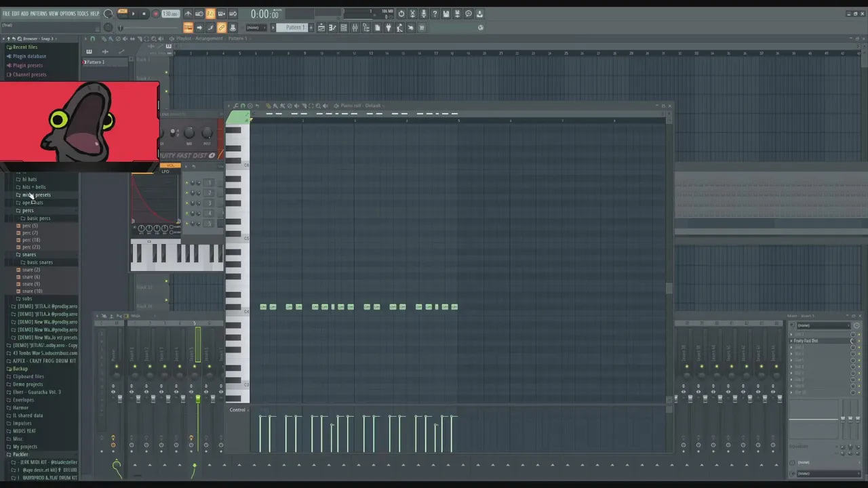This screenshot has width=868, height=488.
Task: Click the stop button in transport
Action: click(144, 14)
